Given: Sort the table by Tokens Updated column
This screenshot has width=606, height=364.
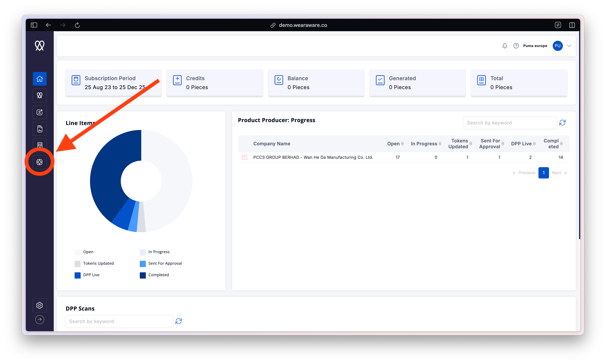Looking at the screenshot, I should 471,144.
